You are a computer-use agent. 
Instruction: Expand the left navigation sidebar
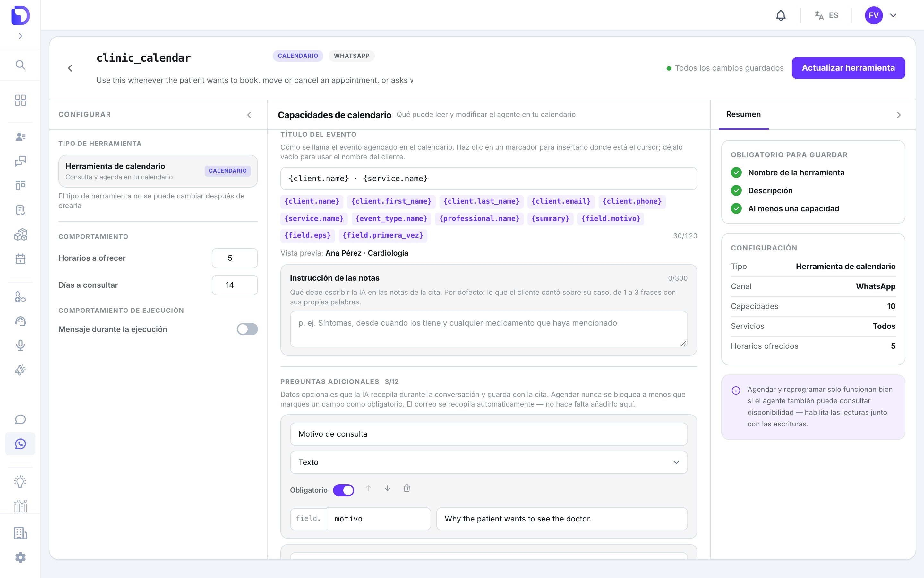[x=21, y=36]
